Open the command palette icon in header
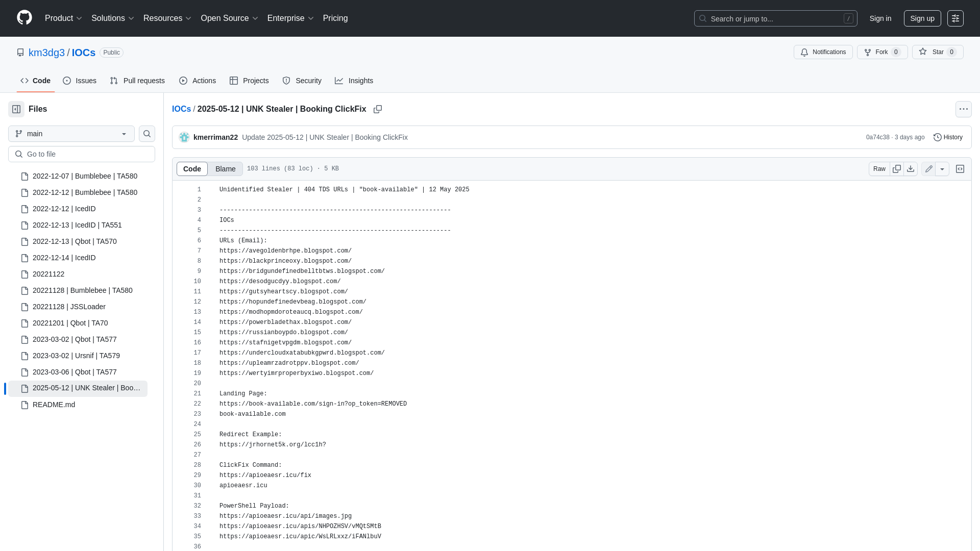980x551 pixels. coord(955,18)
